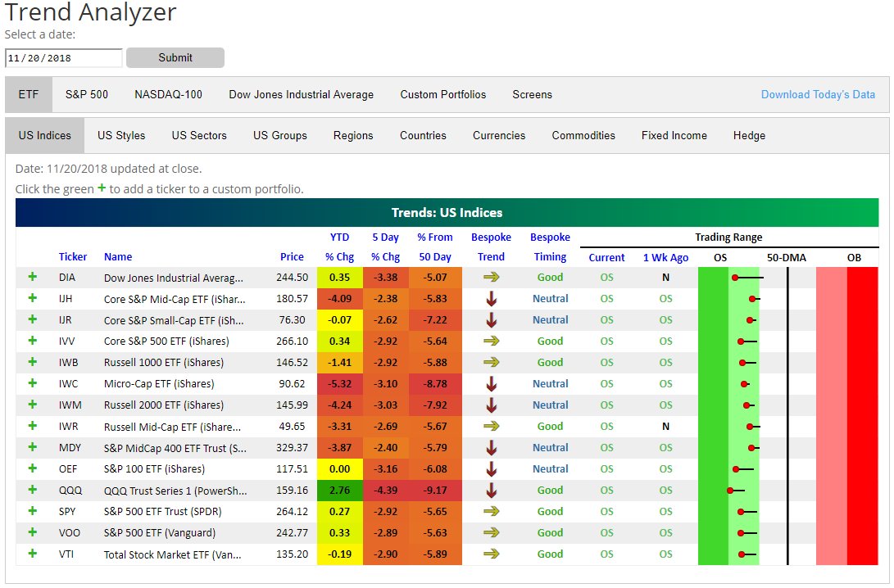Add IVV ticker using its green plus
Image resolution: width=894 pixels, height=588 pixels.
click(33, 341)
